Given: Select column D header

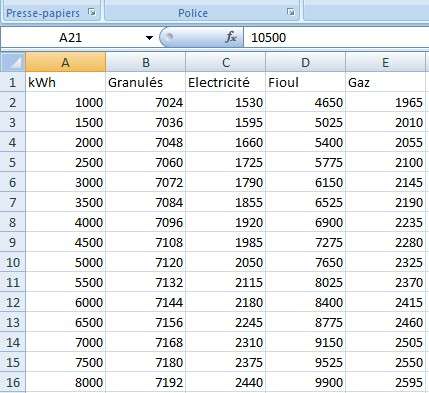Looking at the screenshot, I should pyautogui.click(x=305, y=62).
